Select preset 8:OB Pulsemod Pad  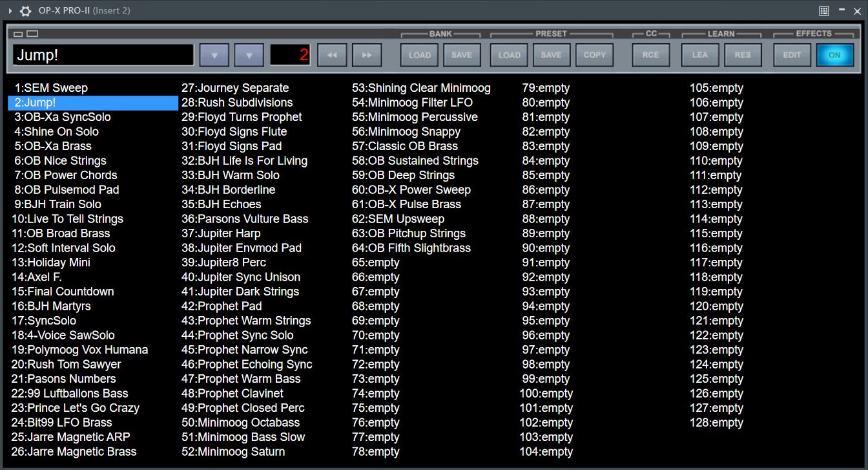coord(67,189)
